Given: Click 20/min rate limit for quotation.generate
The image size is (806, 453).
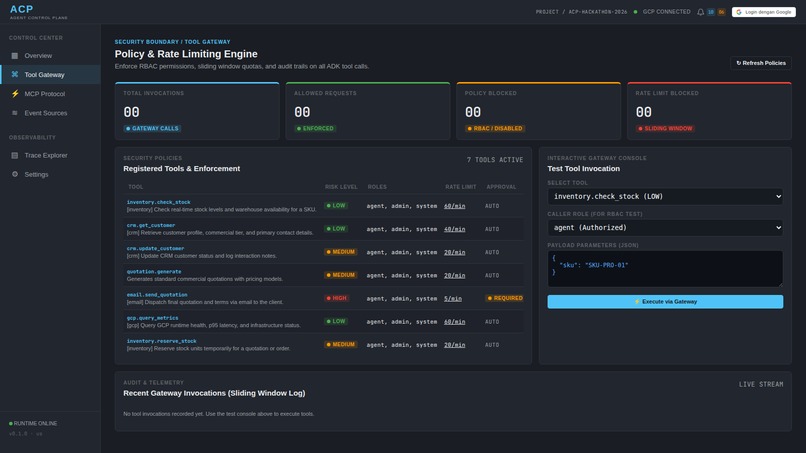Looking at the screenshot, I should [x=454, y=275].
